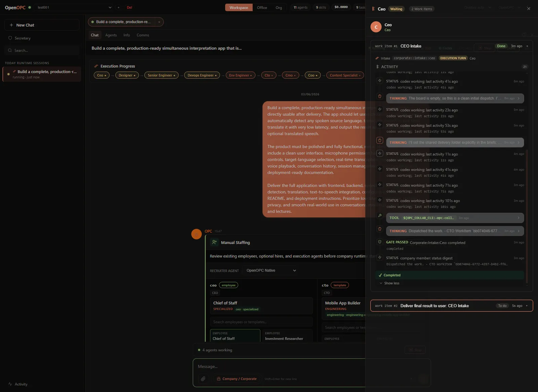This screenshot has height=392, width=538.
Task: Click the Search sessions field
Action: pos(42,50)
